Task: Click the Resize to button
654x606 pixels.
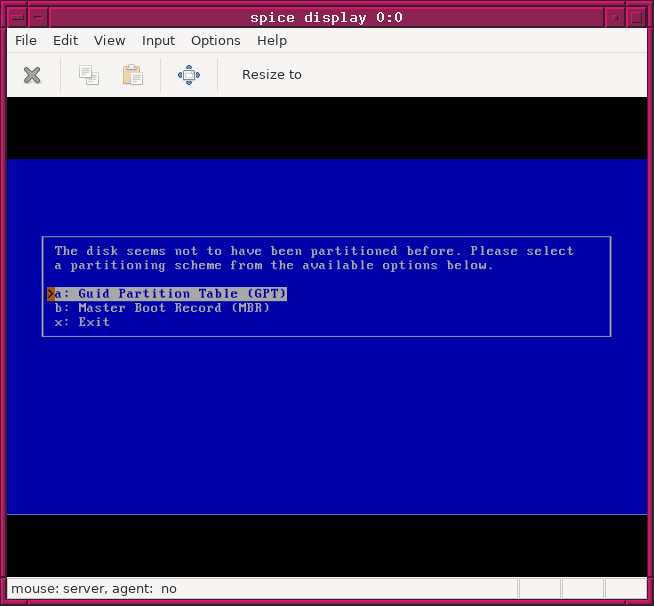Action: (272, 75)
